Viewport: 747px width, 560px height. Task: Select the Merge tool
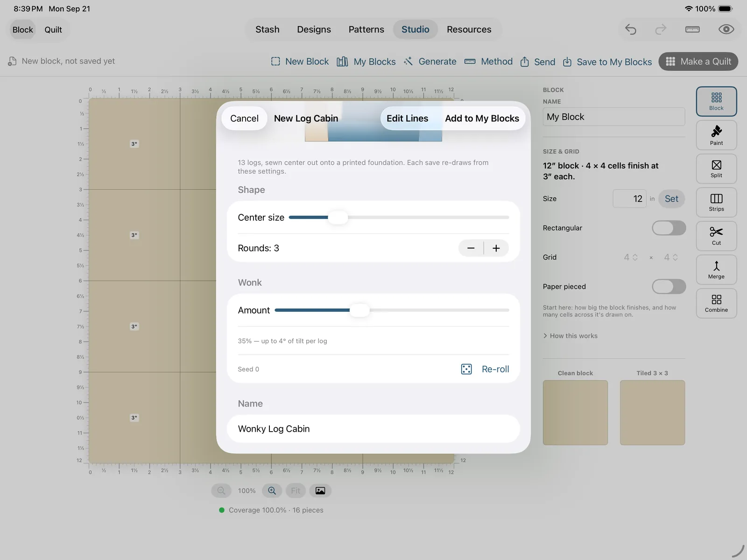pyautogui.click(x=716, y=270)
